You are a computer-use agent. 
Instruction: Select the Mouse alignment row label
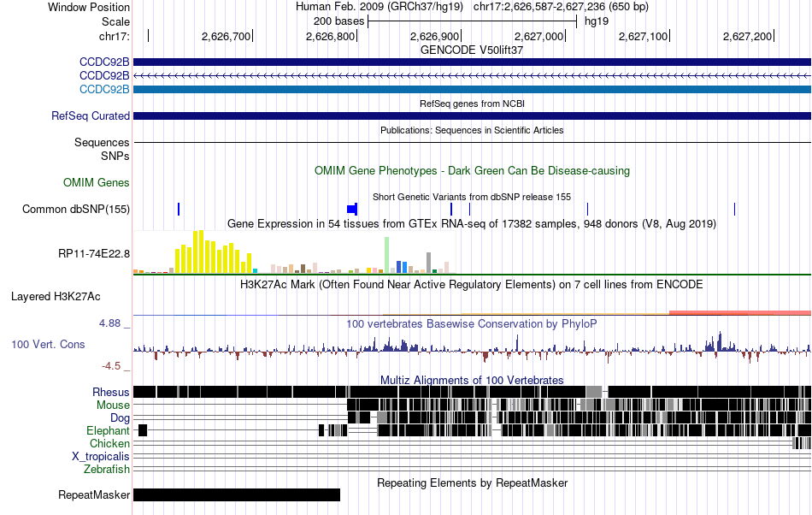(x=113, y=405)
